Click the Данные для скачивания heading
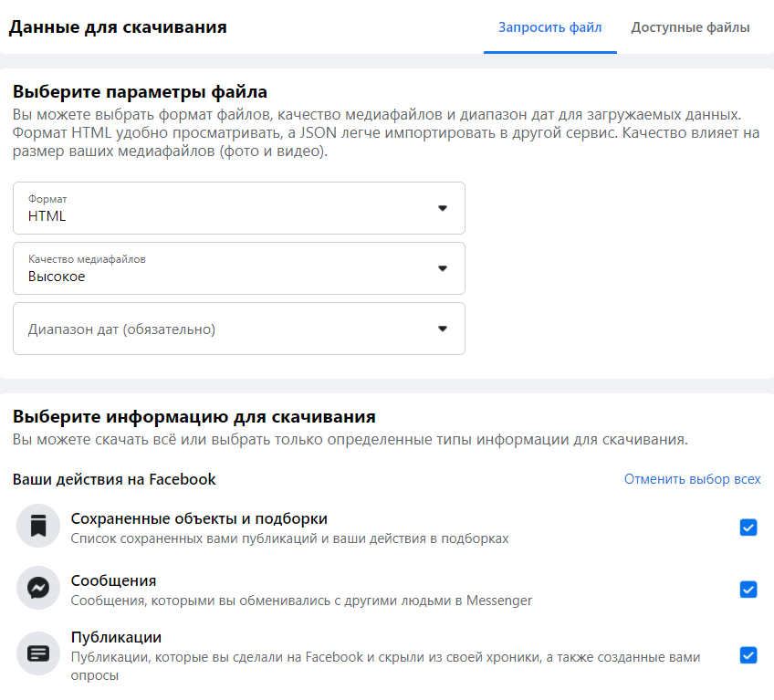 (118, 27)
